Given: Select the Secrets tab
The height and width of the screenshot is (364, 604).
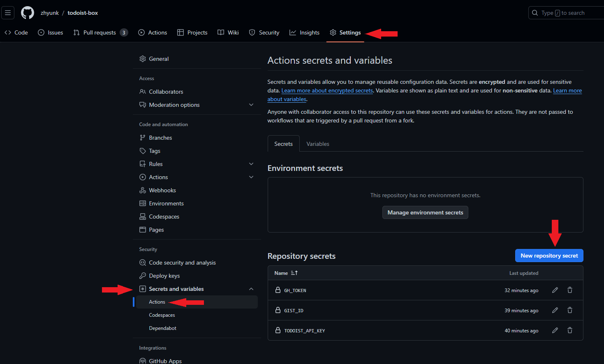Looking at the screenshot, I should click(x=284, y=144).
